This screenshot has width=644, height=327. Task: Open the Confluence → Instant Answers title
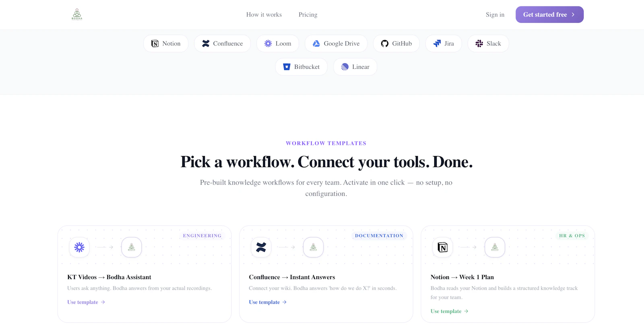[292, 277]
